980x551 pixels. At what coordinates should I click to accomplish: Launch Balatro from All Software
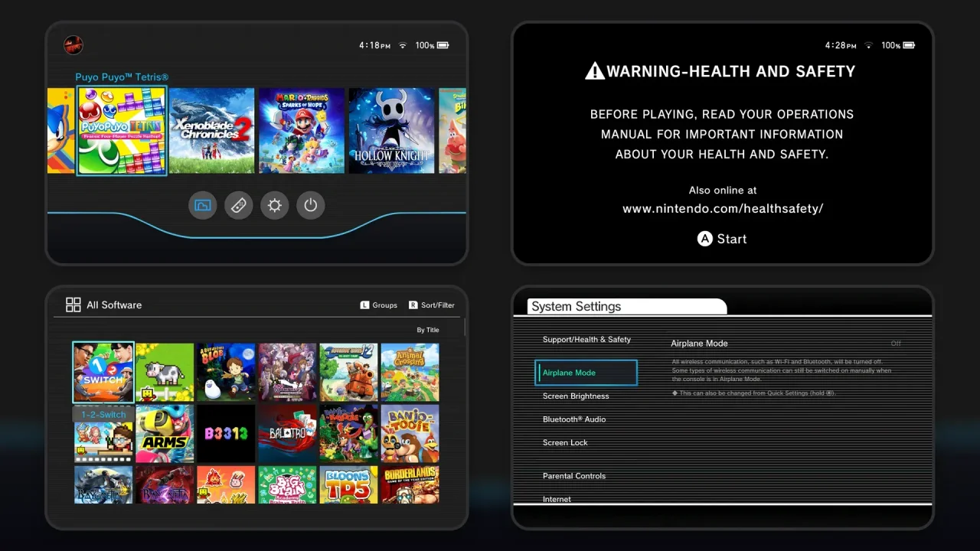click(x=287, y=433)
